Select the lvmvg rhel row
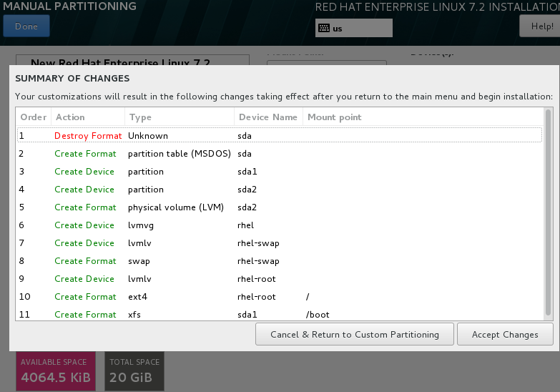This screenshot has height=392, width=560. pos(280,225)
